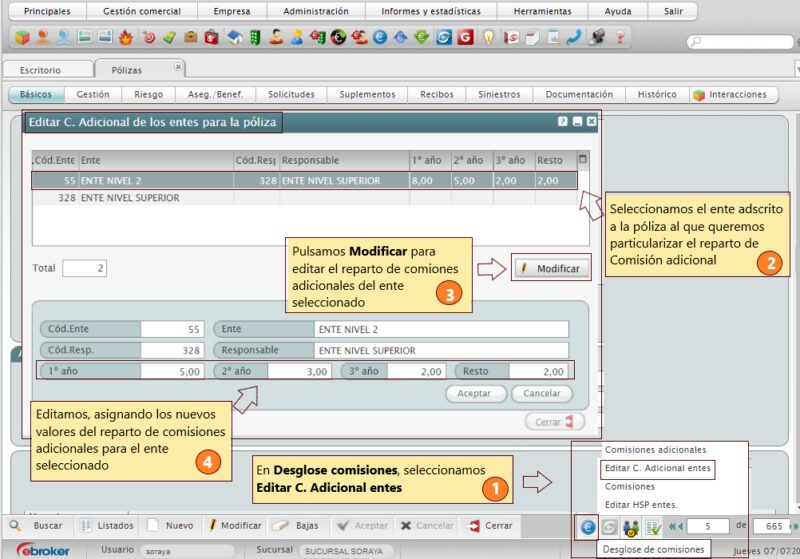Open the Informes y estadísticas menu

click(x=430, y=11)
